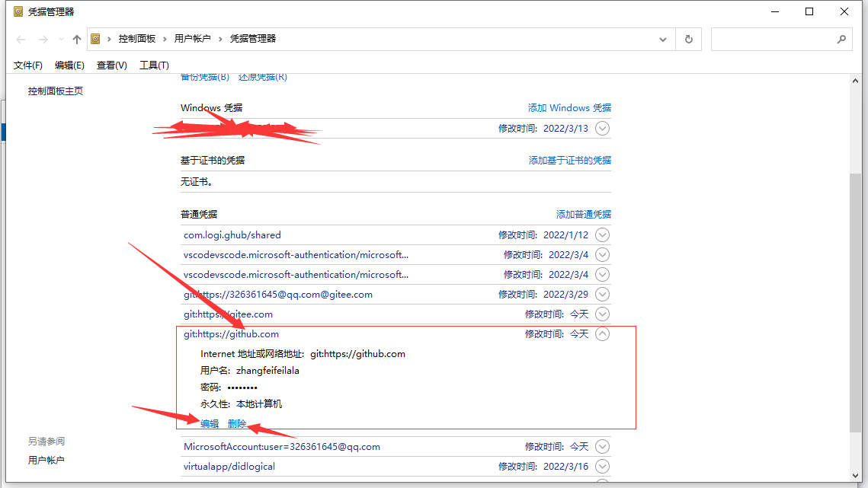Viewport: 868px width, 488px height.
Task: Open the 文件(F) menu
Action: (x=27, y=65)
